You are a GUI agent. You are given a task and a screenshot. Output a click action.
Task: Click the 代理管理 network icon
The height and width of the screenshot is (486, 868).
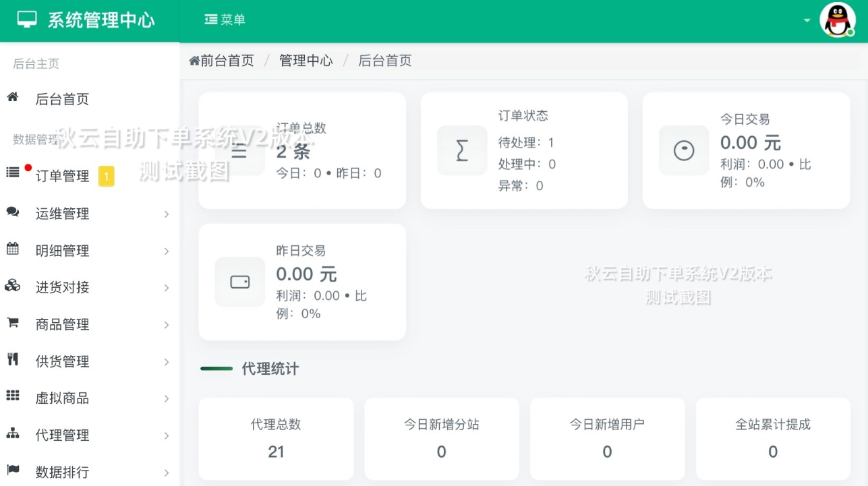coord(13,435)
